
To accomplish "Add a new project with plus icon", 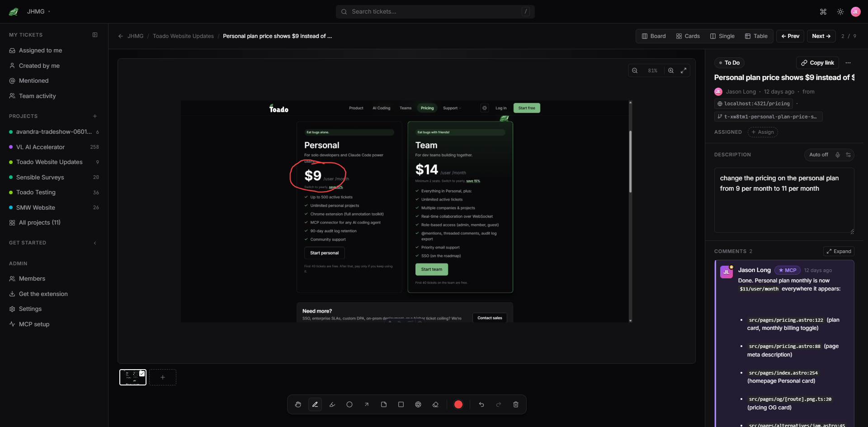I will pos(95,116).
